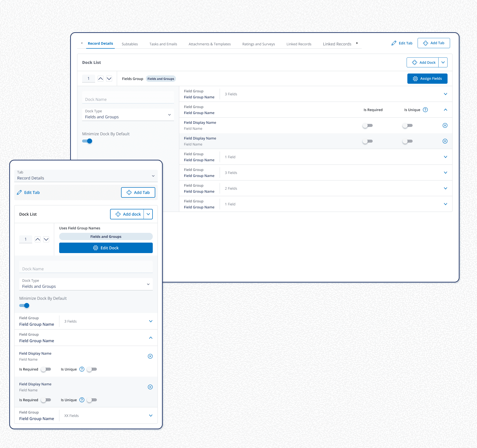Remove the first Field Display Name with circled X
Image resolution: width=477 pixels, height=448 pixels.
pos(445,125)
